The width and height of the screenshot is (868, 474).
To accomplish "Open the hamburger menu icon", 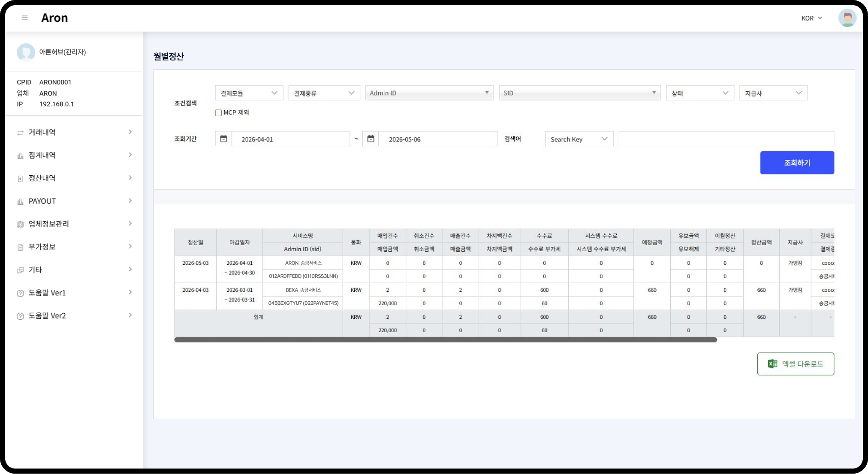I will tap(25, 18).
